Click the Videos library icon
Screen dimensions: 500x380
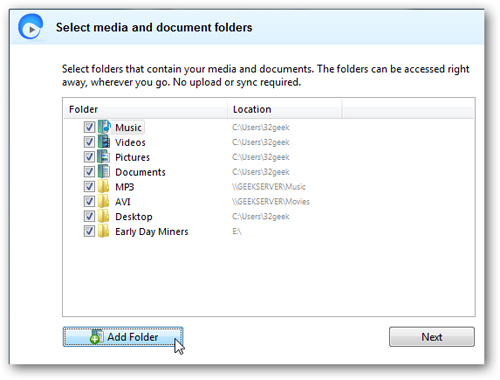pos(104,142)
